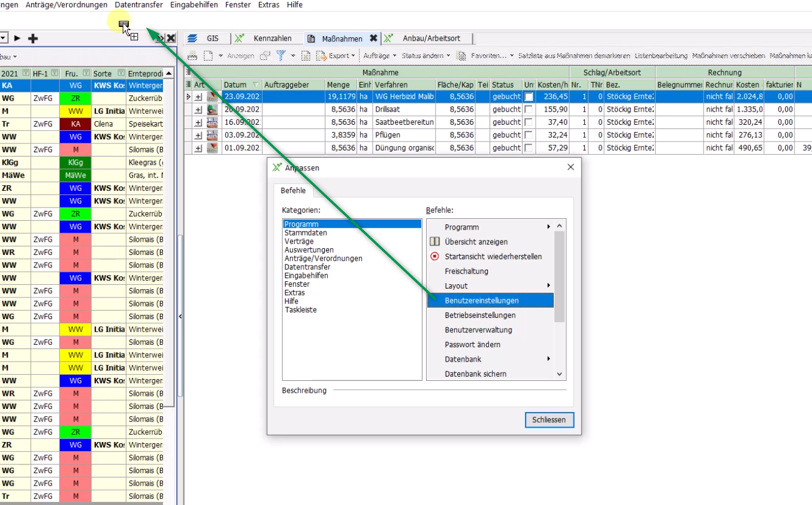Tick the checkbox in the Drillsaat row

pyautogui.click(x=529, y=110)
